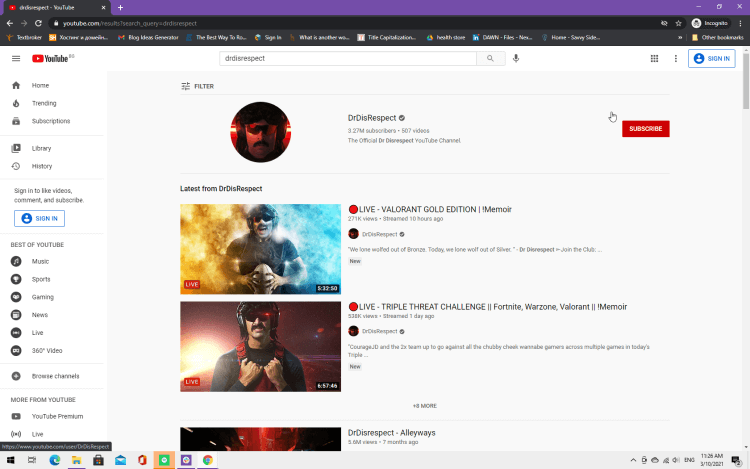Click the channel name under VALORANT video

pyautogui.click(x=379, y=234)
